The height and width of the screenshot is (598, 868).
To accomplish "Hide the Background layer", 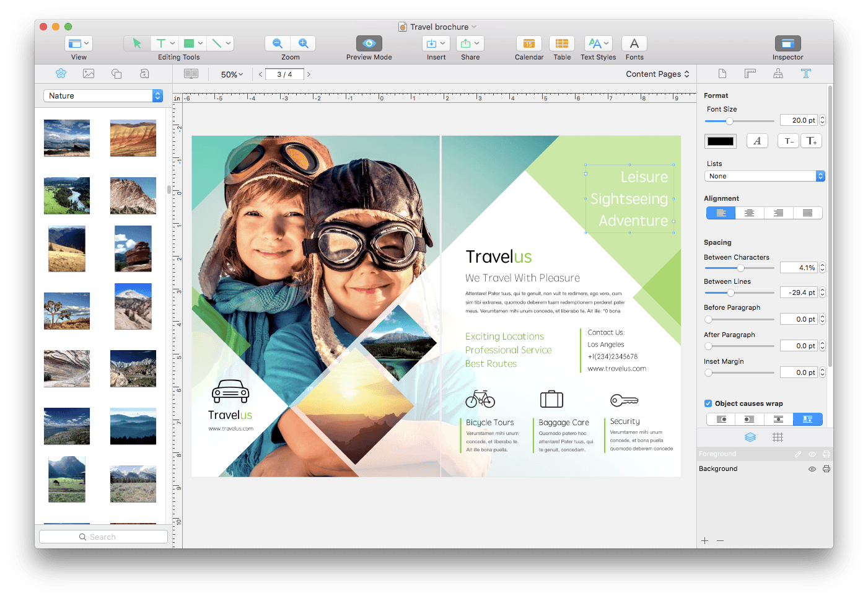I will click(812, 468).
